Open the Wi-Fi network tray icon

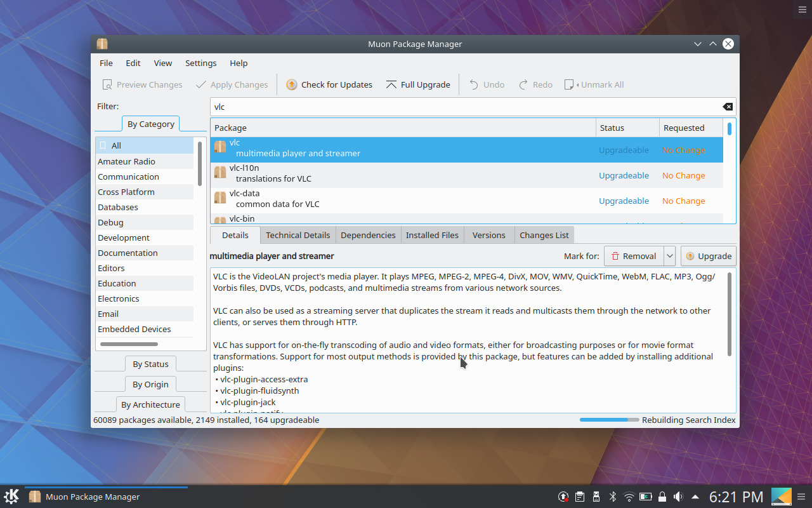pos(629,497)
